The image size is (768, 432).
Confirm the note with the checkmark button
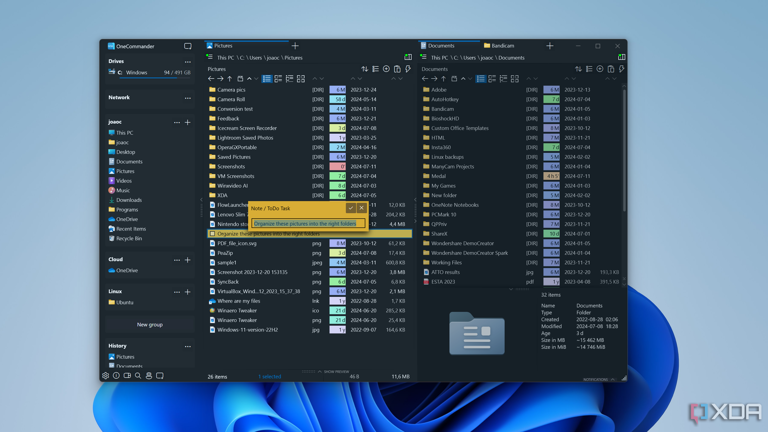351,208
